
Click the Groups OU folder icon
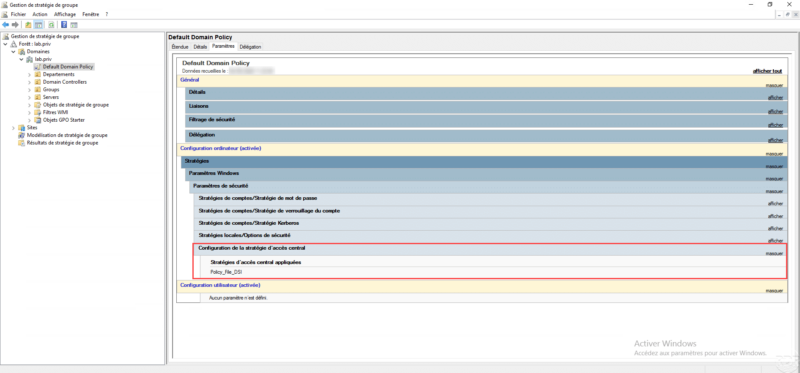click(x=38, y=90)
